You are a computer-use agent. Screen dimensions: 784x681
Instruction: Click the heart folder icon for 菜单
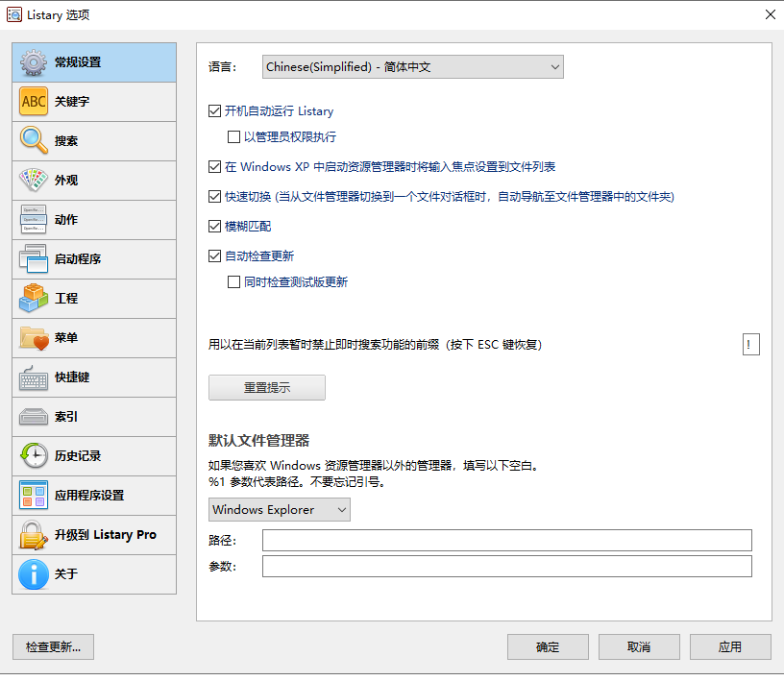coord(34,338)
